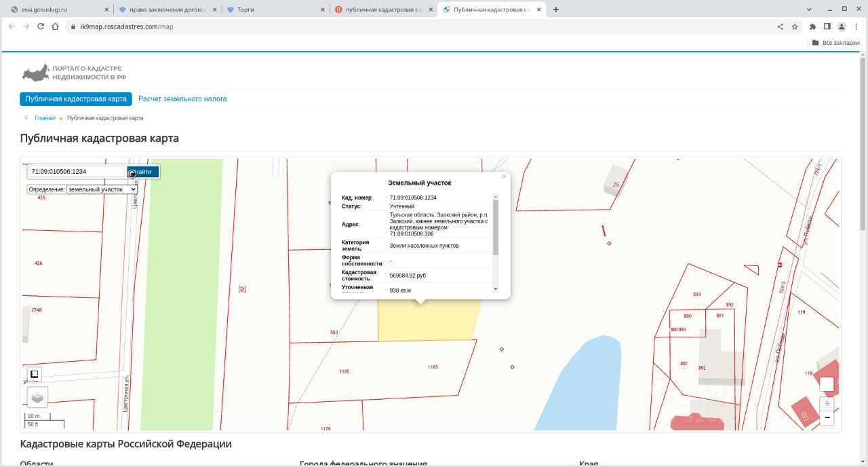Close the esia.gosuslugi.ru tab
868x467 pixels.
106,10
